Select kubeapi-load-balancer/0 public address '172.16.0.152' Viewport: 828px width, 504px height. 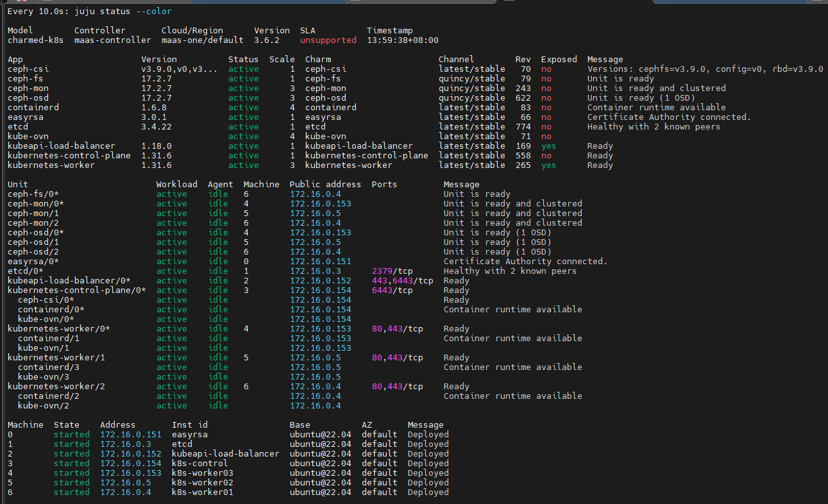(320, 281)
